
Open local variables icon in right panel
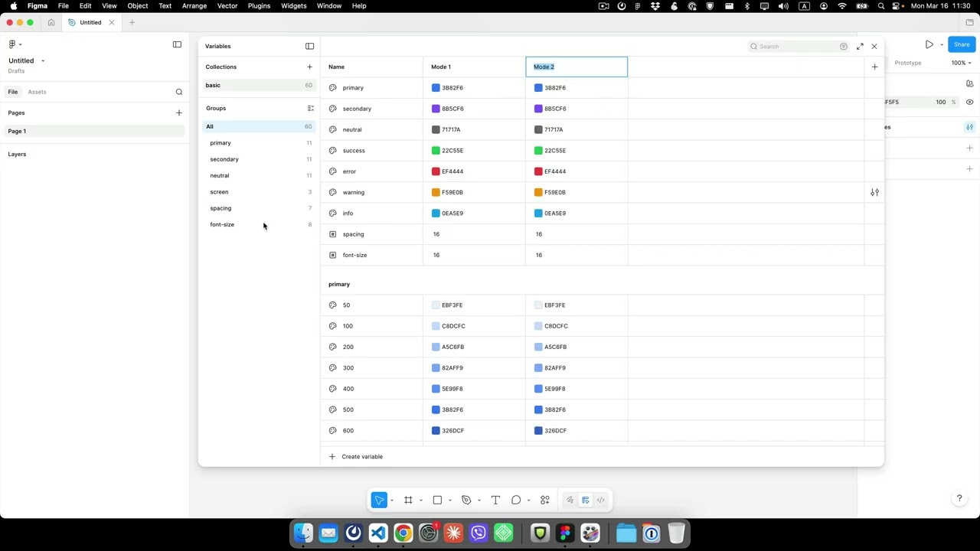(969, 127)
